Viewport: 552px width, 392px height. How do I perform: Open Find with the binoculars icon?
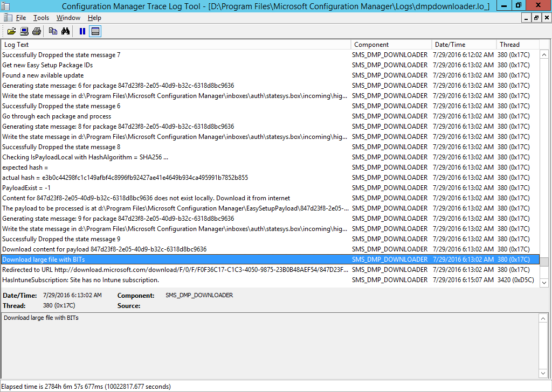point(65,31)
